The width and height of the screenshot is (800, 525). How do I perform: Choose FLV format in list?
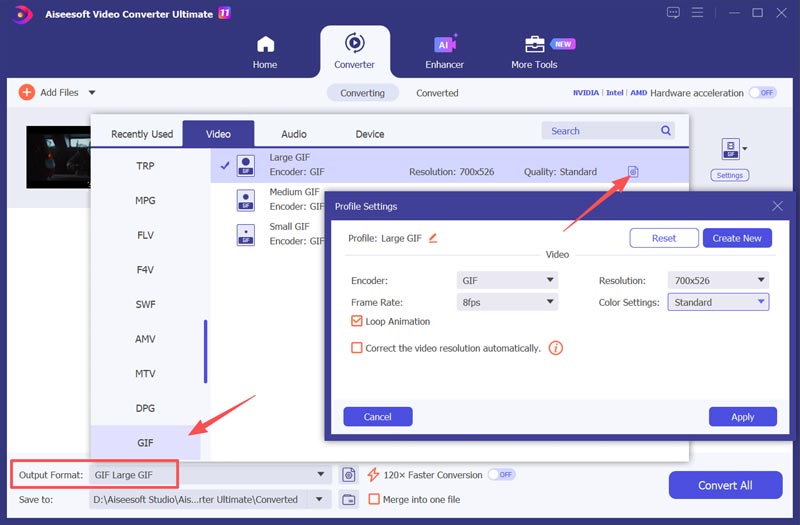coord(145,235)
